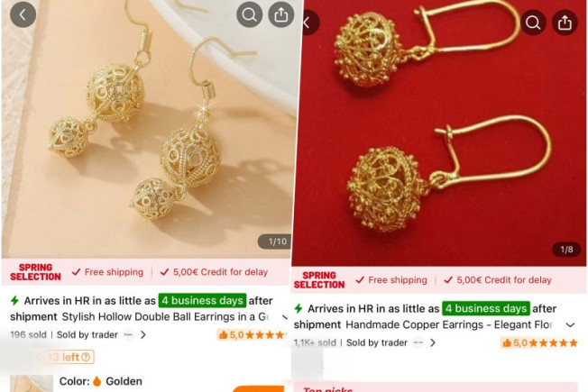Share the double ball earrings listing
The height and width of the screenshot is (392, 588).
(x=281, y=14)
